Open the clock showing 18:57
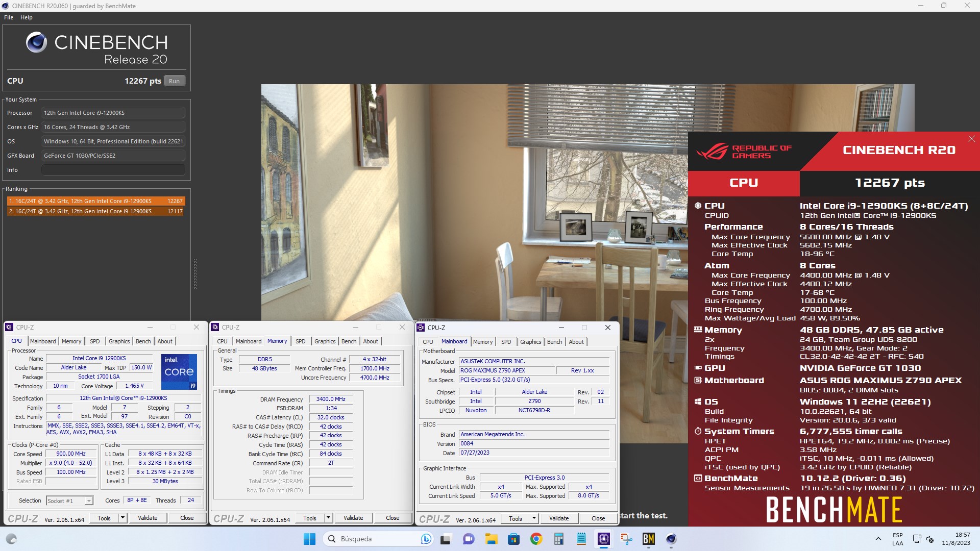The image size is (980, 551). [x=956, y=539]
